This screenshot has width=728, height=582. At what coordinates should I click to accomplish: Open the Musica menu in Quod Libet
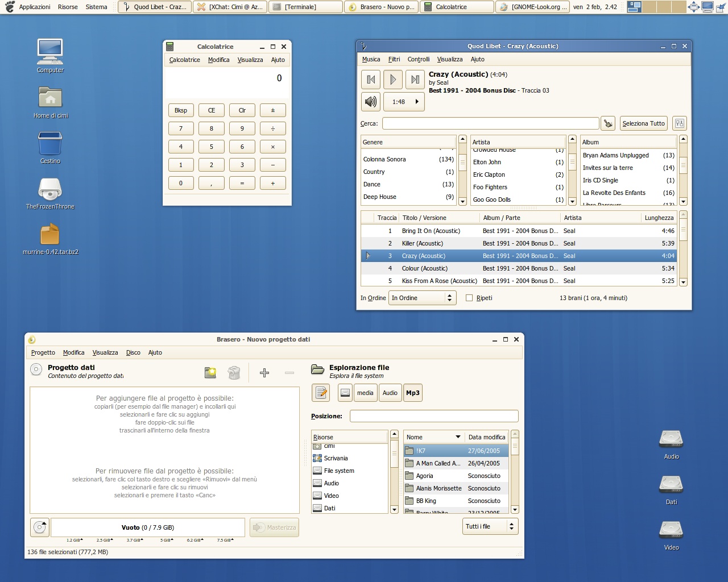pos(371,59)
